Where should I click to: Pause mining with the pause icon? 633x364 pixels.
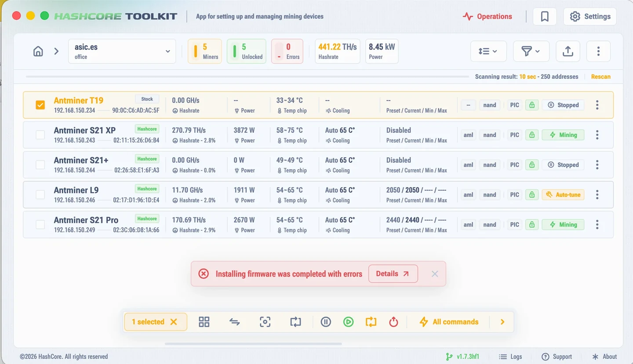(326, 322)
